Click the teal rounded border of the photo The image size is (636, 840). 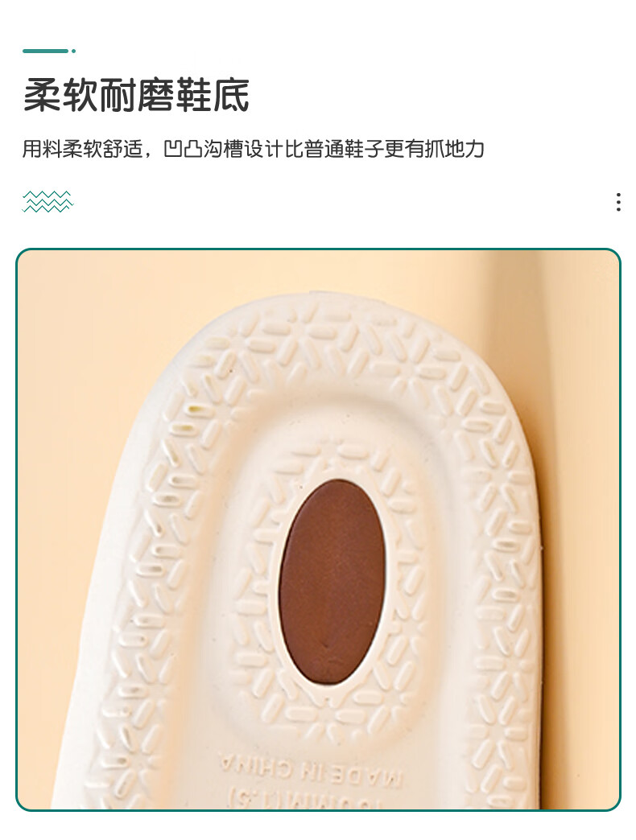(318, 249)
